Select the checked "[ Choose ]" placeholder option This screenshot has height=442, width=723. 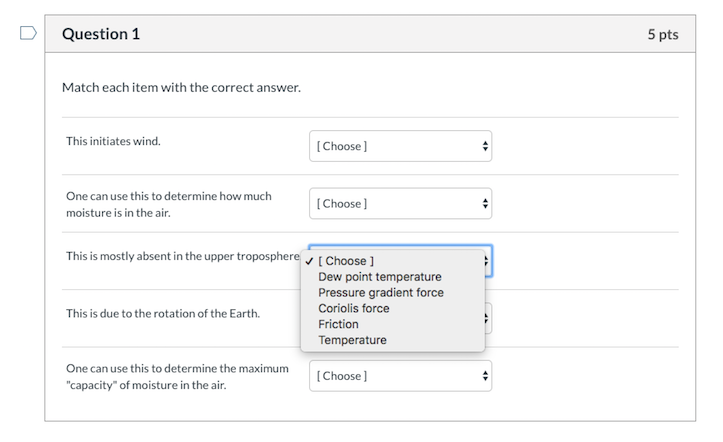[392, 261]
